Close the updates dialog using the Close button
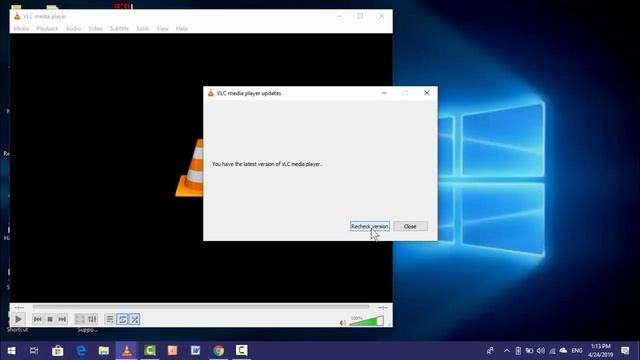This screenshot has width=640, height=360. point(410,226)
